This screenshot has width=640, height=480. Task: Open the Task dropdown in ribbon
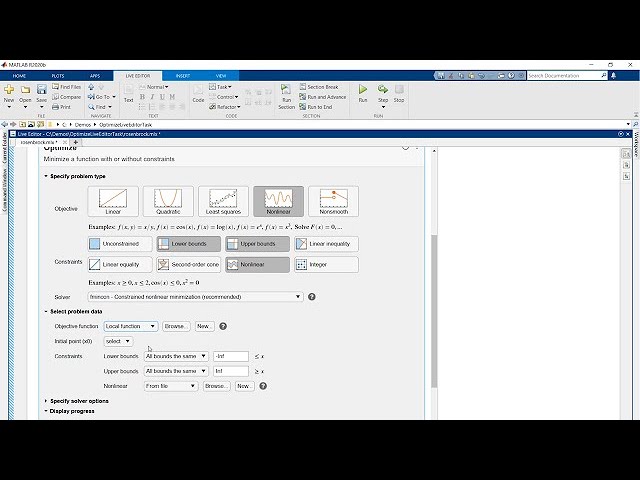(x=220, y=87)
